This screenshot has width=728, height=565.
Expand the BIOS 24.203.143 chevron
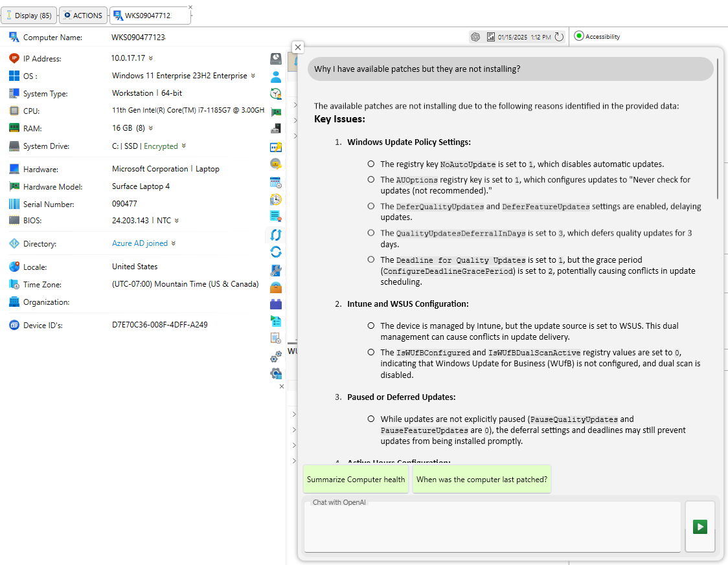(x=176, y=221)
